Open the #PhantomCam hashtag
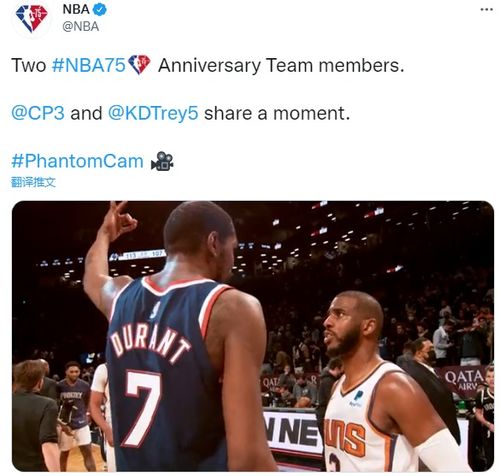The width and height of the screenshot is (500, 476). [x=77, y=161]
